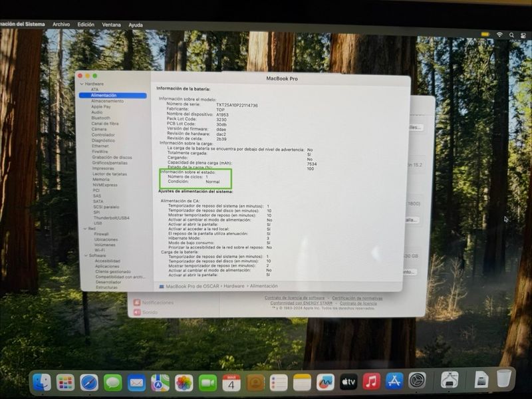Select Aplicaciones under Software in sidebar
The height and width of the screenshot is (399, 532).
point(107,267)
